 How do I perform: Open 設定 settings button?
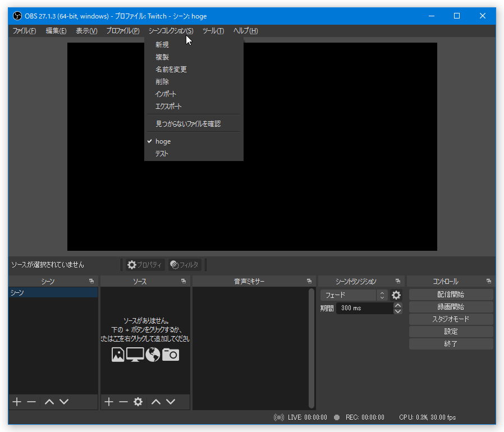tap(451, 332)
